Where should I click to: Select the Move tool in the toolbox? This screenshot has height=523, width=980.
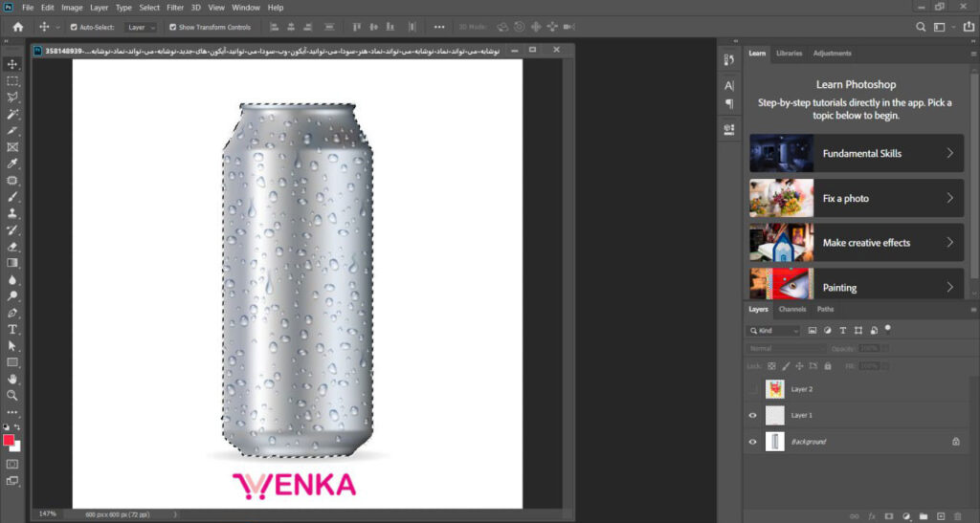click(11, 64)
